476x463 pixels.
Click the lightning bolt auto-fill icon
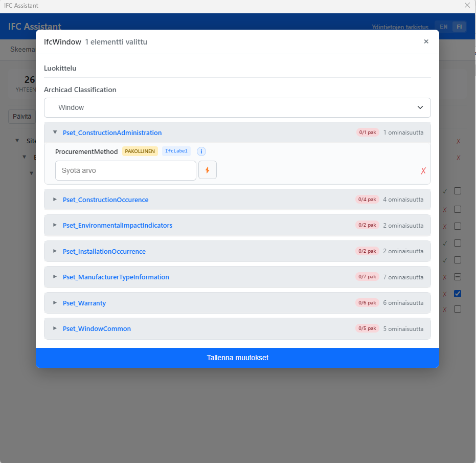(208, 170)
